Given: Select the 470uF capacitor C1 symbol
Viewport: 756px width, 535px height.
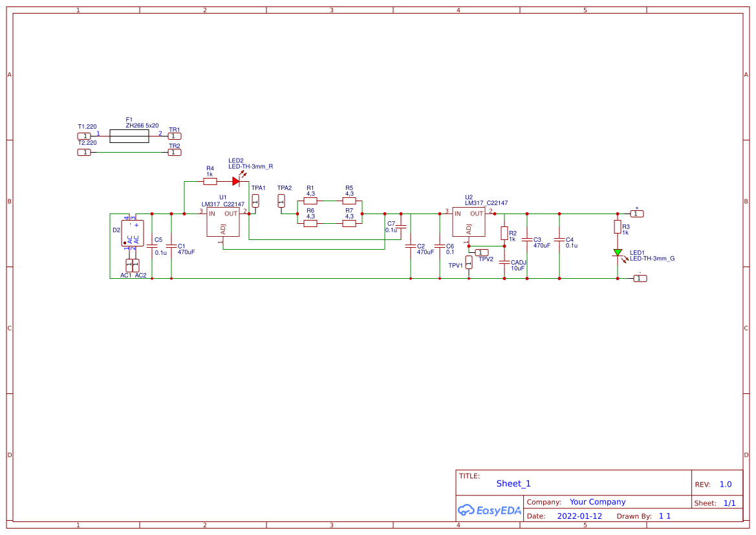Looking at the screenshot, I should coord(170,246).
